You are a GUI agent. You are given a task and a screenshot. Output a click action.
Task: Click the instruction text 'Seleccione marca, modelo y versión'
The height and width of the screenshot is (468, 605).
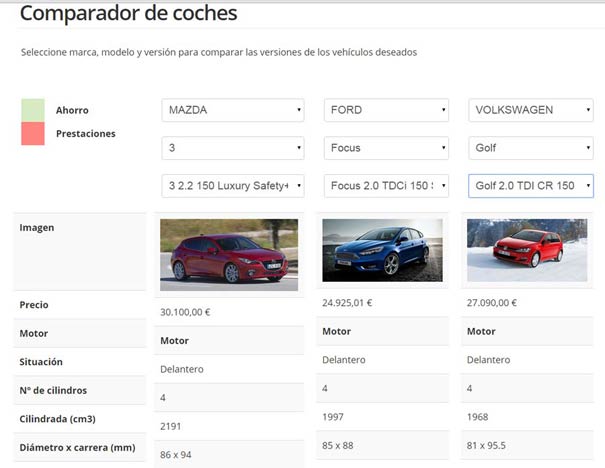click(x=98, y=52)
